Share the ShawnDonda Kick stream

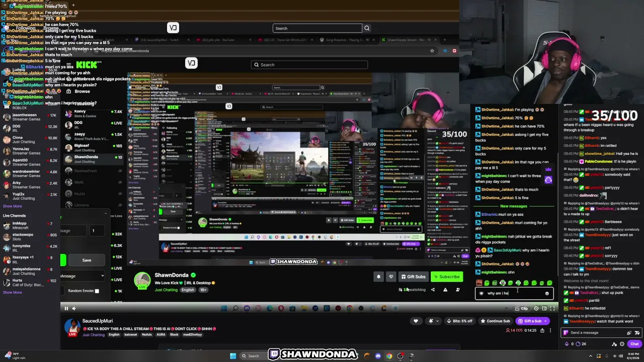point(433,290)
